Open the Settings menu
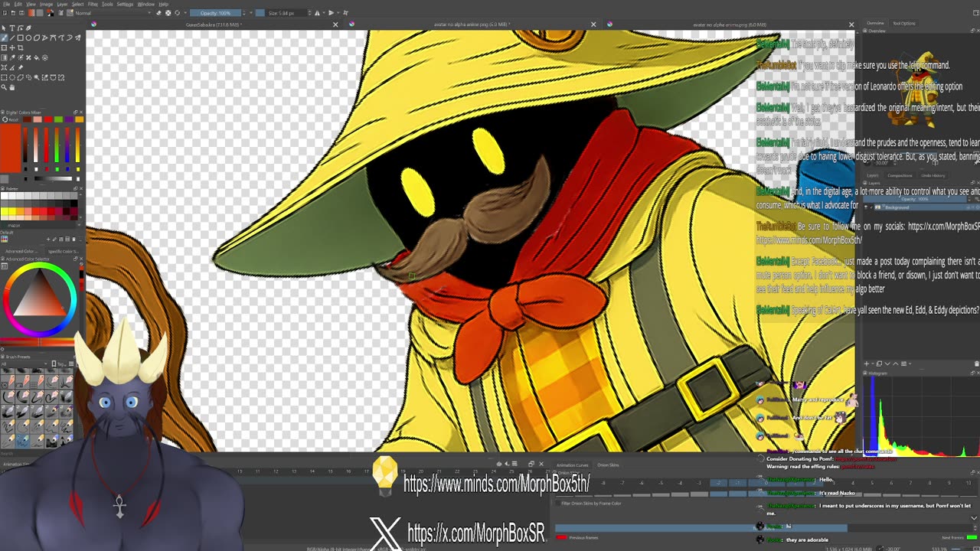 click(125, 4)
